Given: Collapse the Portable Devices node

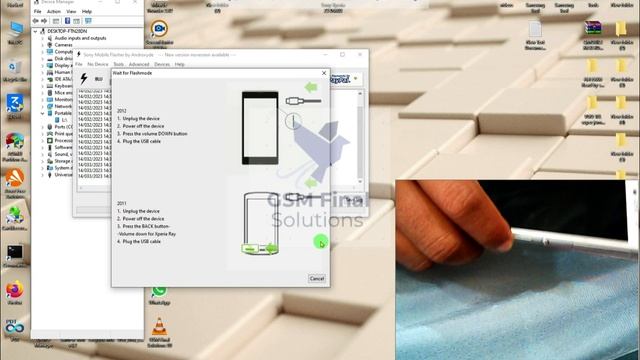Looking at the screenshot, I should pyautogui.click(x=42, y=113).
